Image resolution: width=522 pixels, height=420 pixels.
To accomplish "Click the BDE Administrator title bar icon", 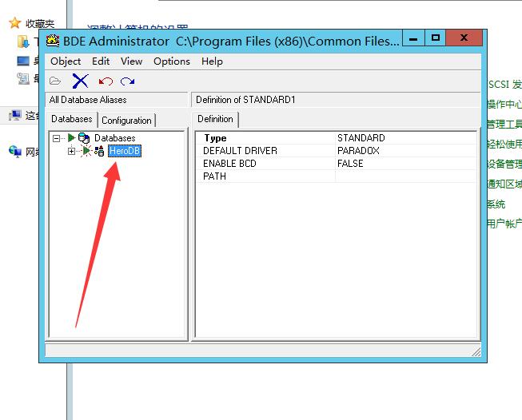I will click(53, 41).
